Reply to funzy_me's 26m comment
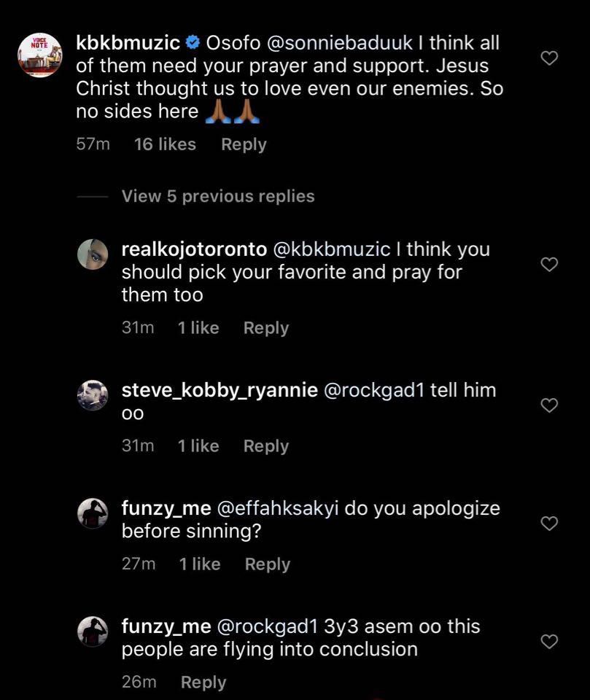This screenshot has width=590, height=700. pyautogui.click(x=203, y=682)
